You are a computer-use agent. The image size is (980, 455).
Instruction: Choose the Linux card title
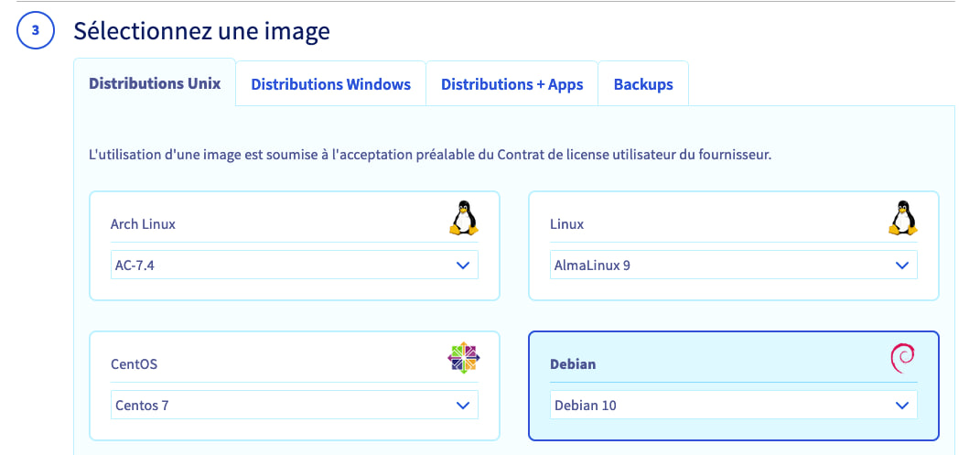(x=566, y=224)
